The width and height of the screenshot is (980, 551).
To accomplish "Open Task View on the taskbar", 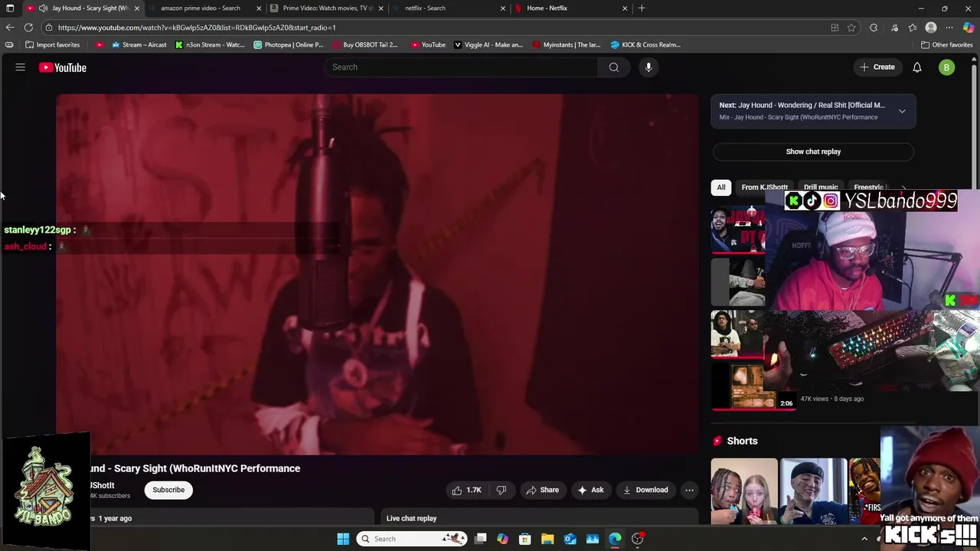I will coord(481,539).
